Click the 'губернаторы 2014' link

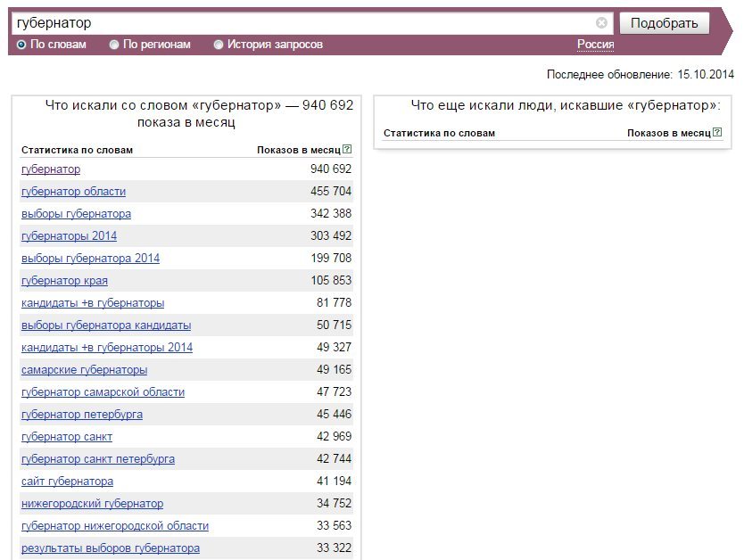click(69, 236)
